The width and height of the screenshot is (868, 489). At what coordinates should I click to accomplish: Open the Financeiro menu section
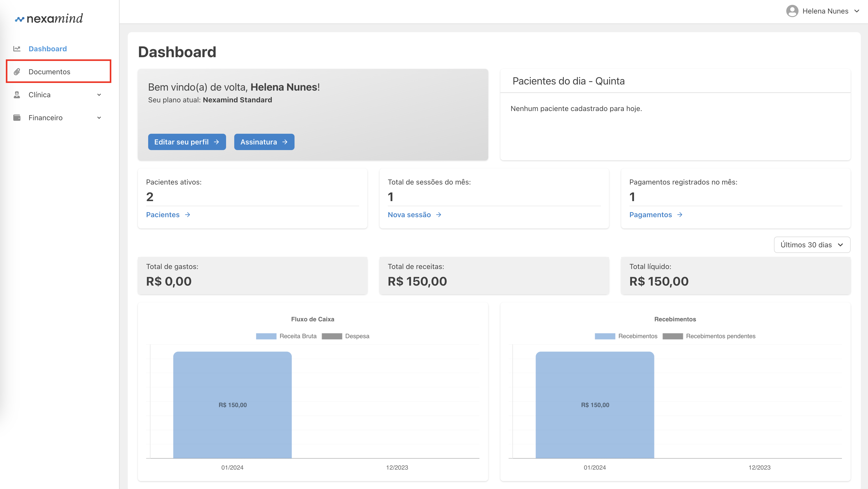point(59,117)
